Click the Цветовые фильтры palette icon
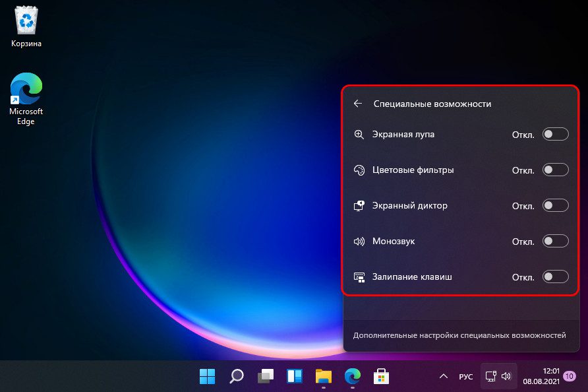Screen dimensions: 588x392 pyautogui.click(x=359, y=170)
